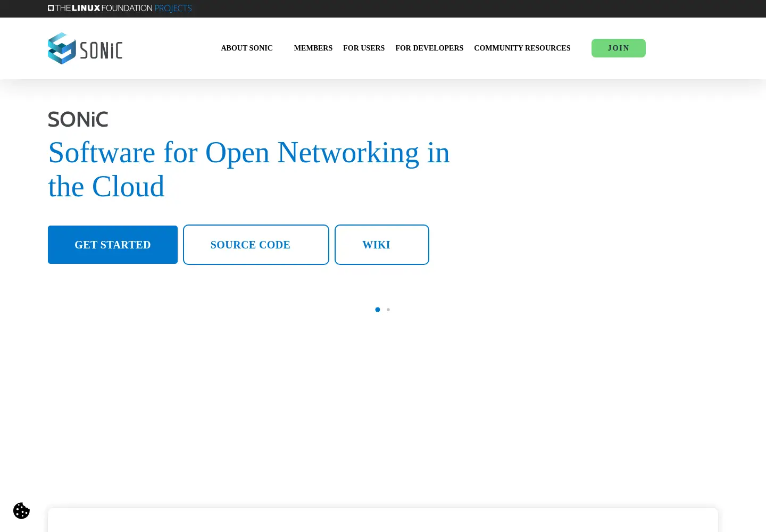Switch to the second carousel slide dot
The image size is (766, 532).
388,310
